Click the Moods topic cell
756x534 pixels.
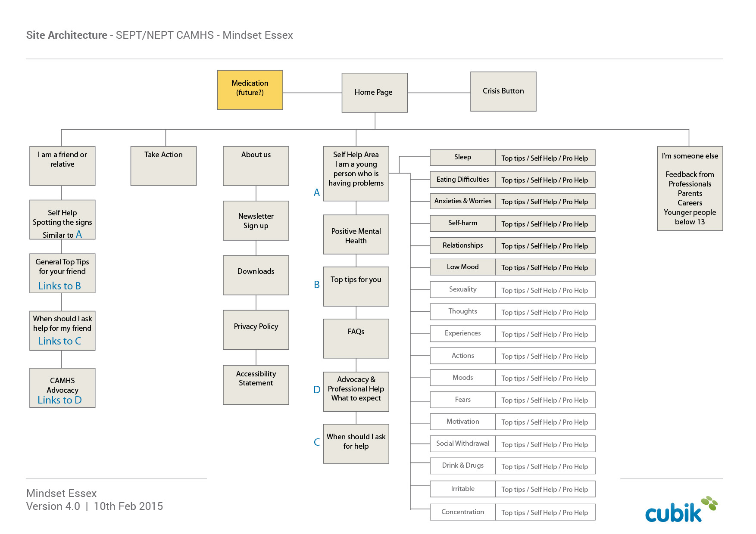click(463, 378)
